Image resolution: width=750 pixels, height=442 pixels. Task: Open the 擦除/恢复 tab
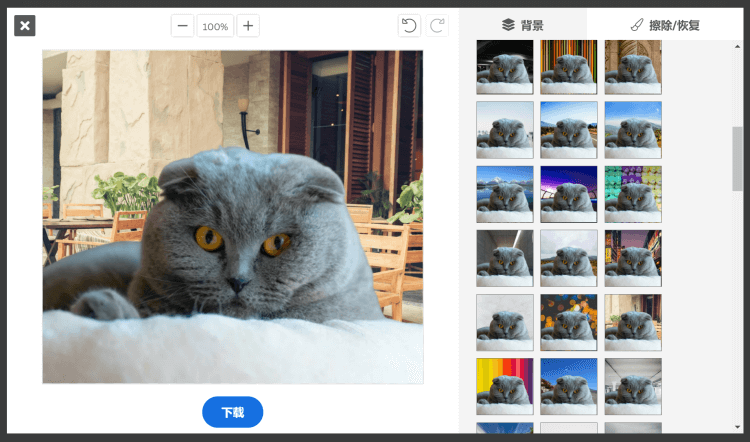(665, 25)
